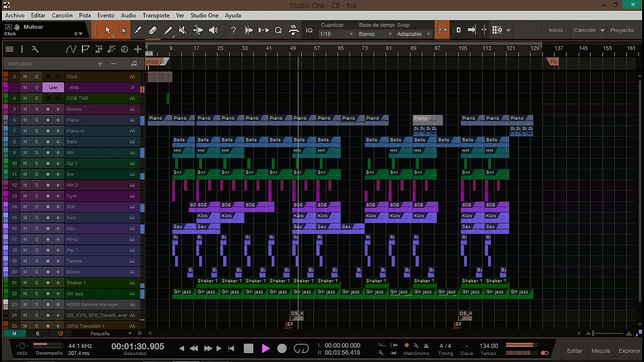
Task: Click the Record button
Action: pos(282,348)
